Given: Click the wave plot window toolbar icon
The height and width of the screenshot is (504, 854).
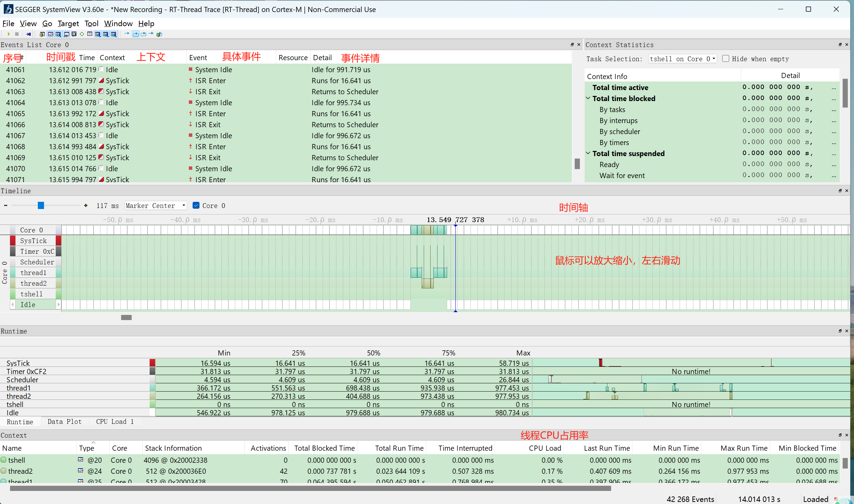Looking at the screenshot, I should coord(51,34).
